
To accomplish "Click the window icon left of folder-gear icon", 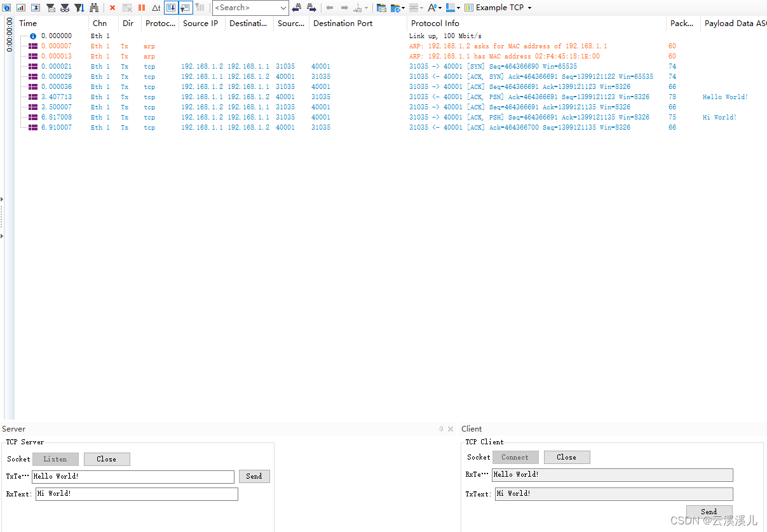I will click(381, 8).
